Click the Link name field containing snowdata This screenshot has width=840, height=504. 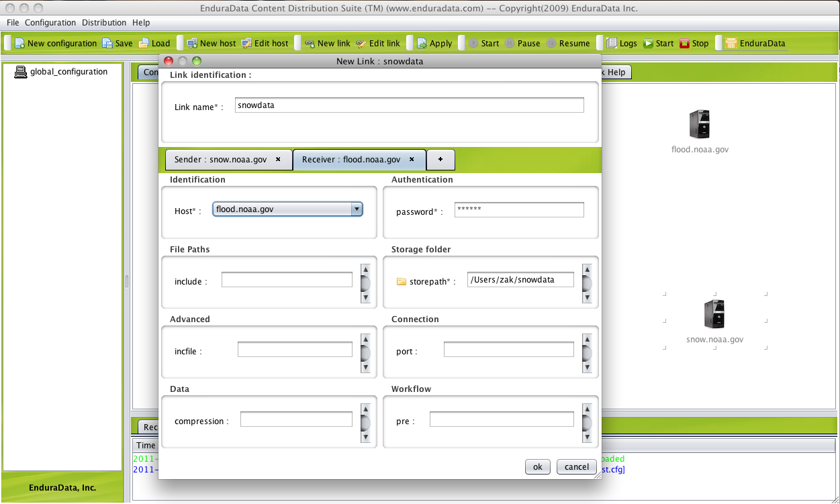[x=410, y=105]
